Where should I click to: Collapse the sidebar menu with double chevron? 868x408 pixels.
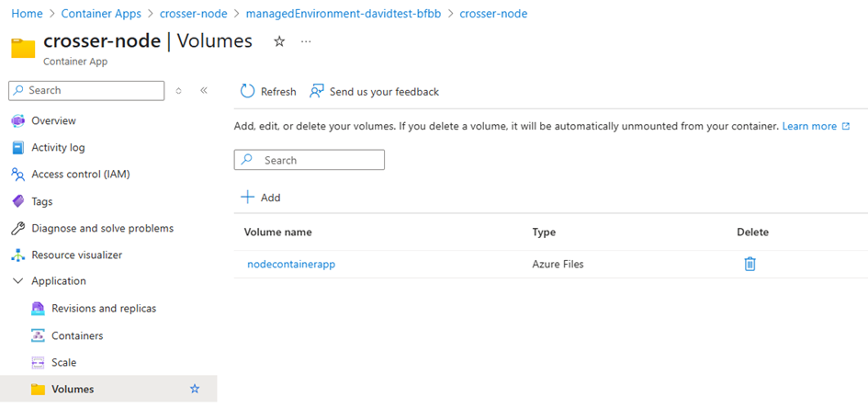click(204, 90)
